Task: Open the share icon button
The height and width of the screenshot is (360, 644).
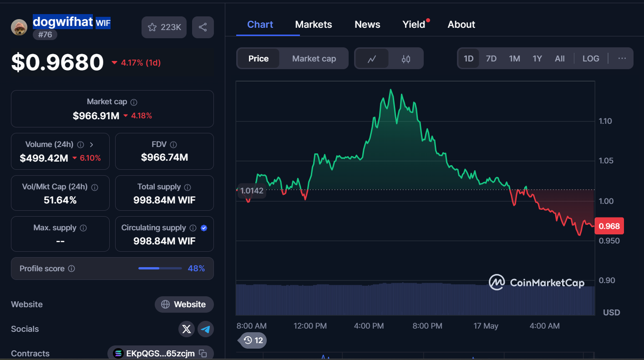Action: pos(203,27)
